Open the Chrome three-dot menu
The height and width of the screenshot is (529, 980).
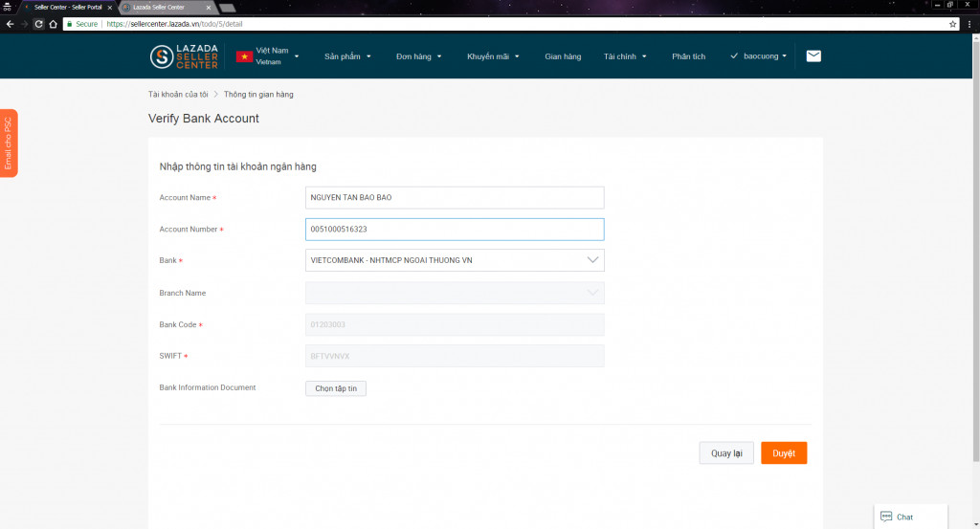tap(969, 24)
